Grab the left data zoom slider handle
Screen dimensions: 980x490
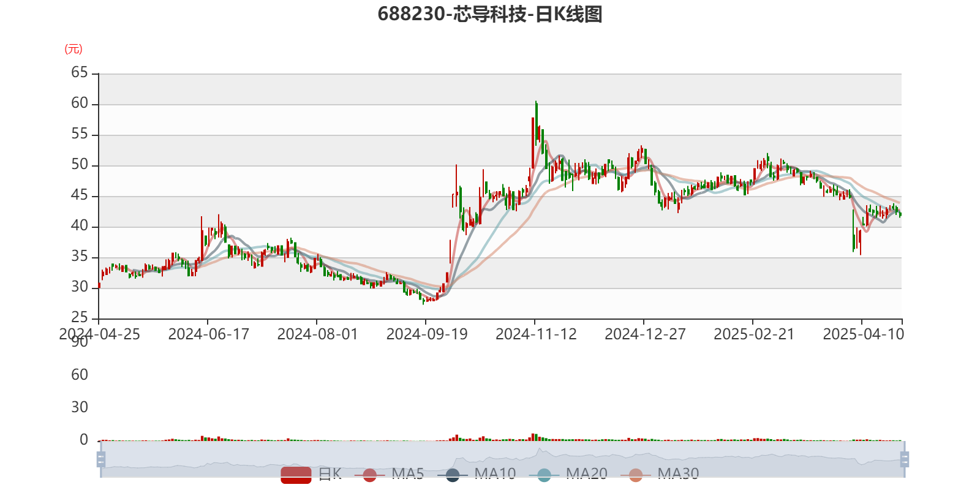click(101, 459)
